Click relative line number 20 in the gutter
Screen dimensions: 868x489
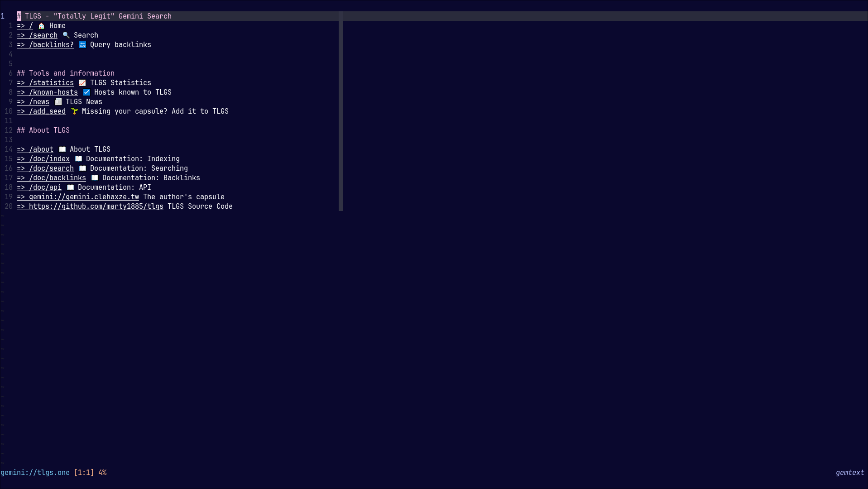(x=9, y=206)
